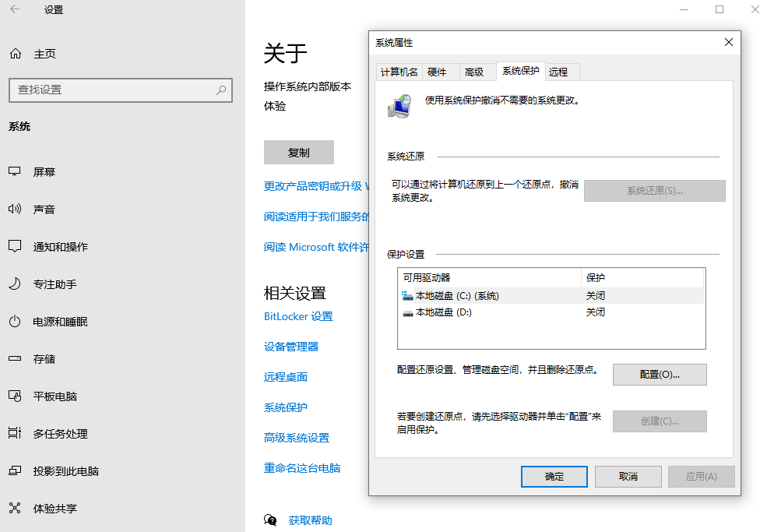Select 本地磁盘 (D:) row
The width and height of the screenshot is (767, 532).
click(x=551, y=312)
